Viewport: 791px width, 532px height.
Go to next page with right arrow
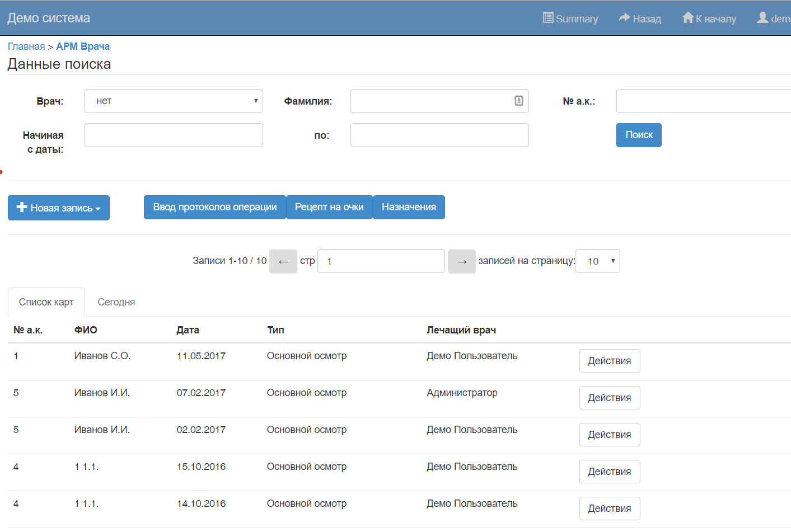click(x=461, y=261)
